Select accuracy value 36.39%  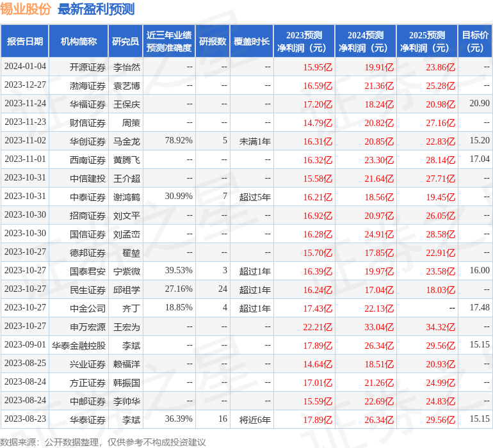pos(179,419)
